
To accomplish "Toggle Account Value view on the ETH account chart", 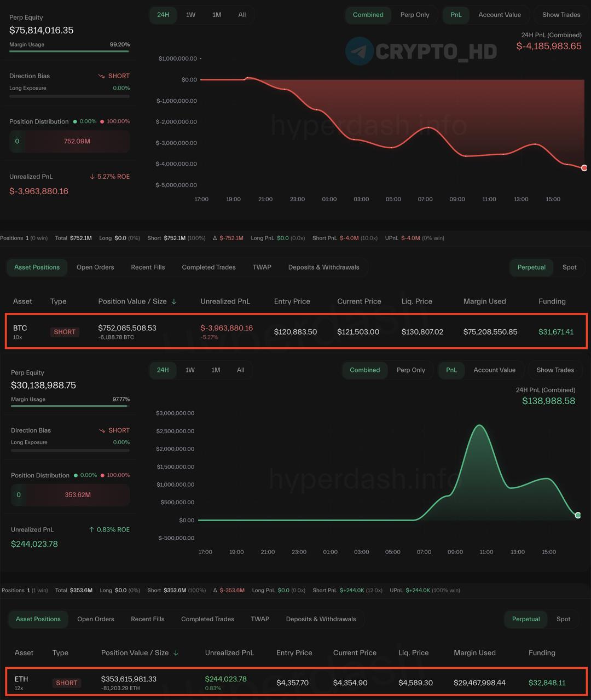I will 494,370.
